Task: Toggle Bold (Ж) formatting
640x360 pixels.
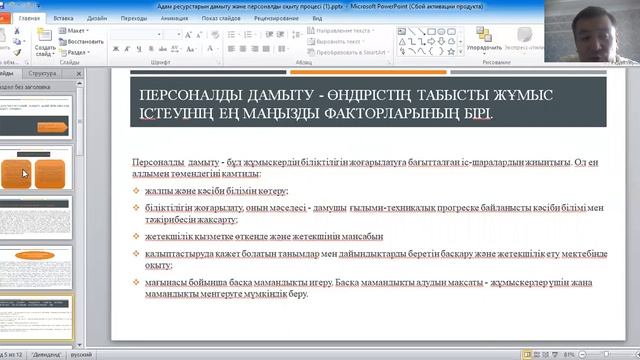Action: pos(116,49)
